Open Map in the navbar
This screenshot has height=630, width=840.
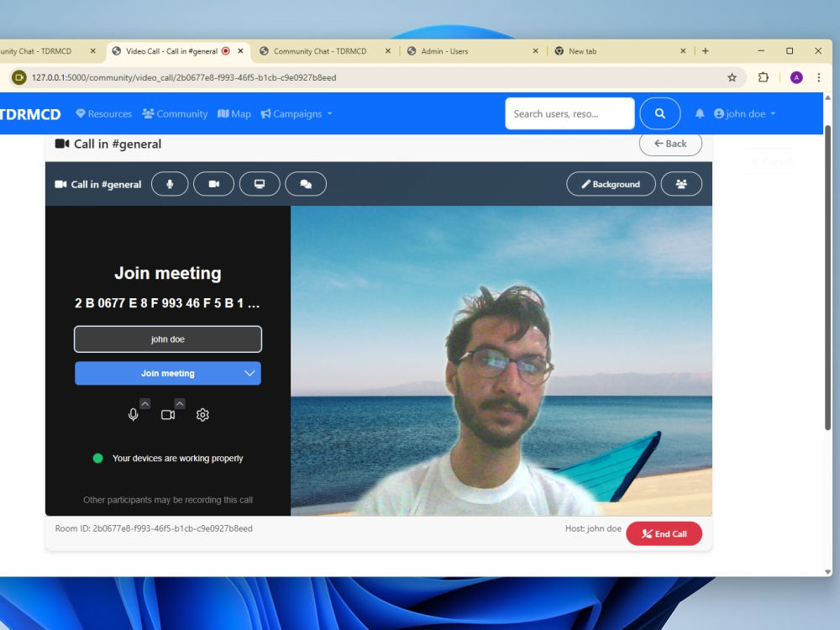point(234,113)
